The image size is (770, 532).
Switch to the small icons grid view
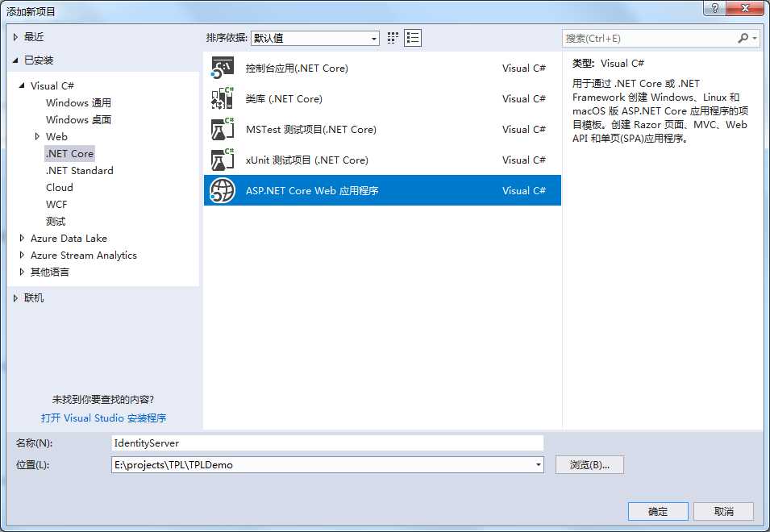pos(393,38)
